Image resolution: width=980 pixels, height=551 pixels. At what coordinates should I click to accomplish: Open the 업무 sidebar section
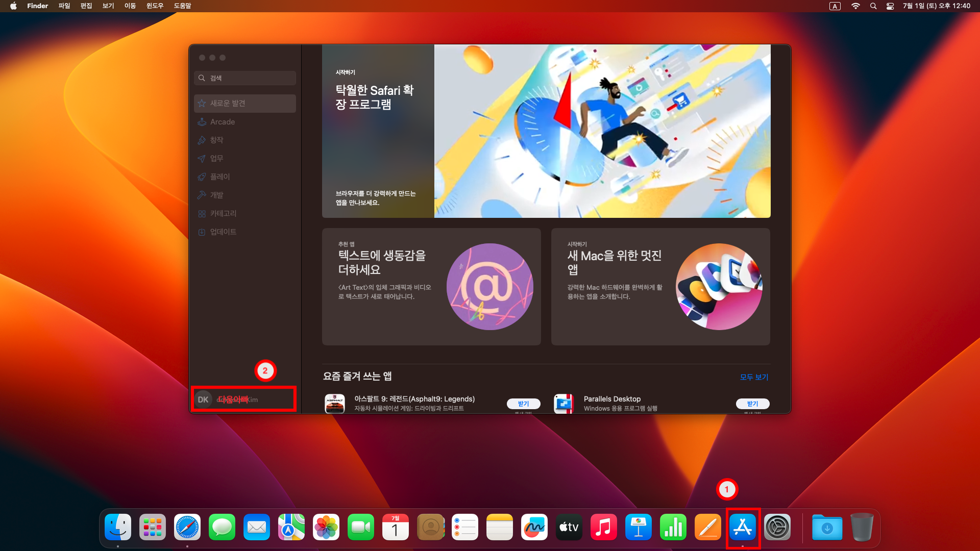click(x=245, y=159)
